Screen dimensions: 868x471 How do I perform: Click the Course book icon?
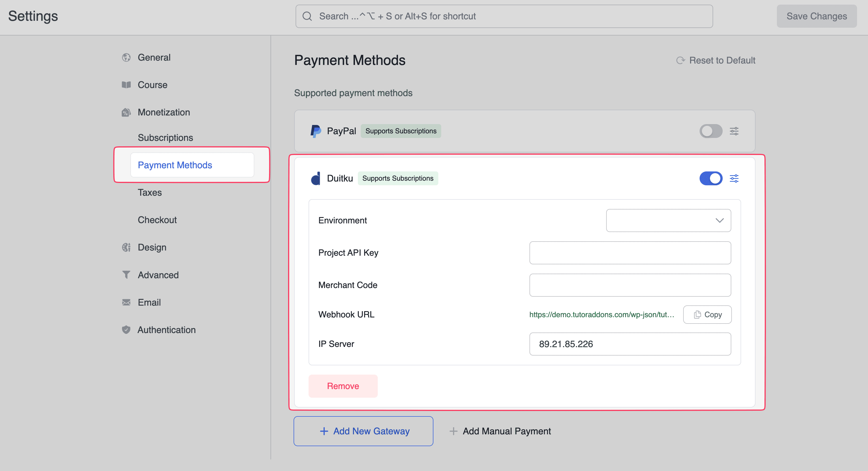[x=126, y=85]
